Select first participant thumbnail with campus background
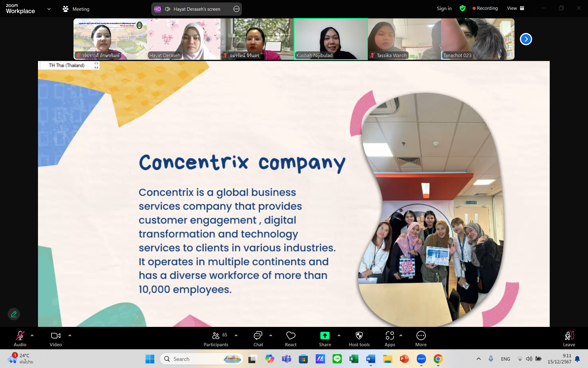This screenshot has width=588, height=368. click(x=110, y=39)
